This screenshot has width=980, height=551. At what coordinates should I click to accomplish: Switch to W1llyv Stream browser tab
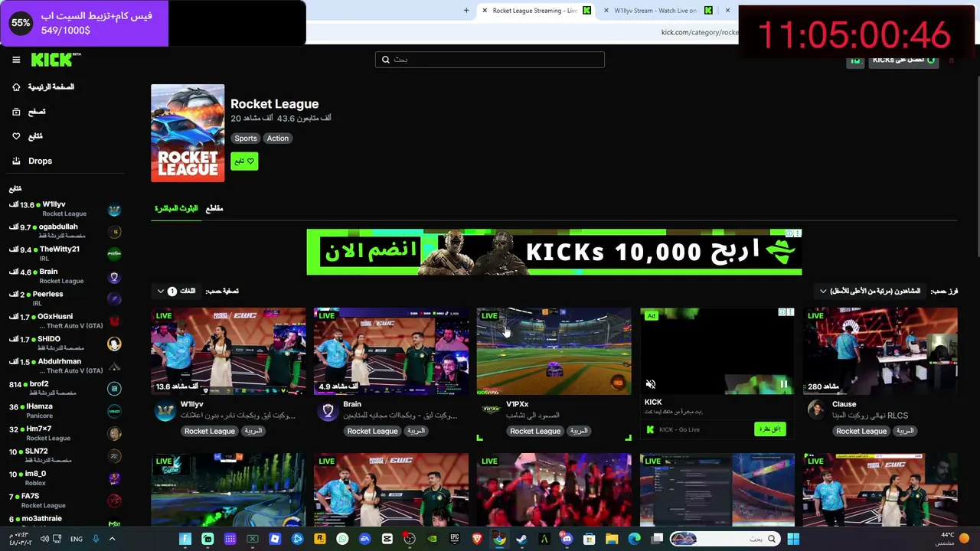(x=657, y=11)
